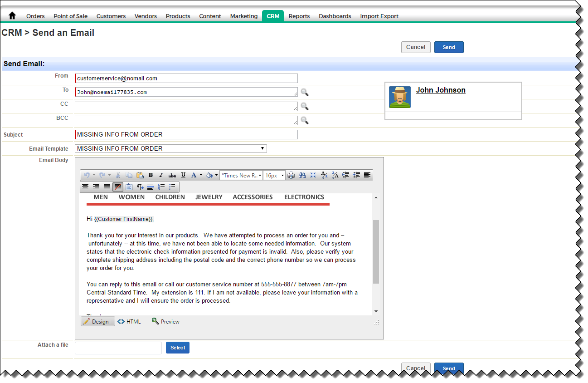This screenshot has height=383, width=588.
Task: Open the Point of Sale menu
Action: [x=71, y=16]
